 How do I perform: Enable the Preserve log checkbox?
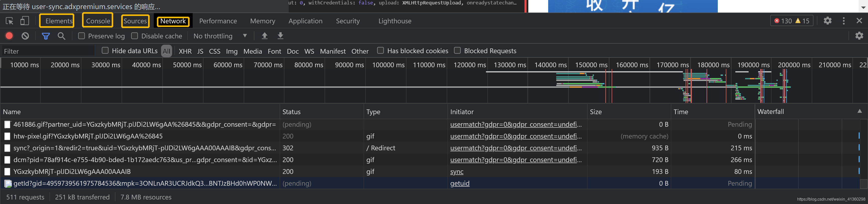point(82,36)
